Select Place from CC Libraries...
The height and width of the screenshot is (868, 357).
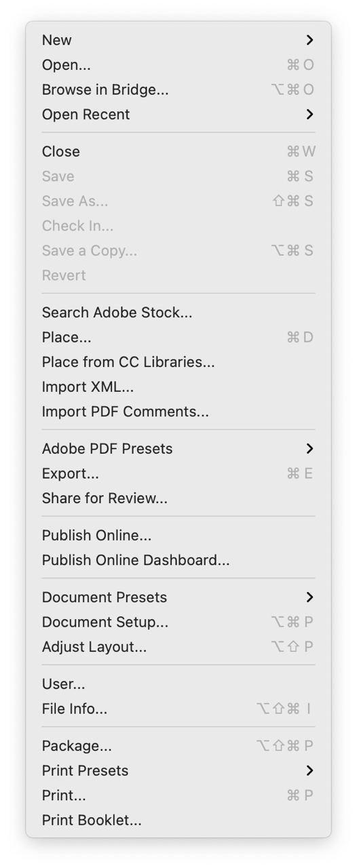[x=178, y=362]
